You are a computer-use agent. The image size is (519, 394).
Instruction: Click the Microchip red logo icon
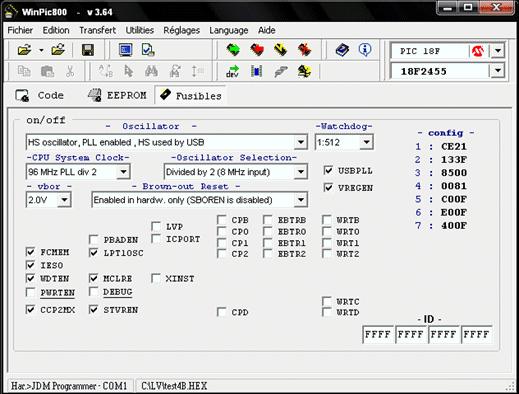pos(478,51)
